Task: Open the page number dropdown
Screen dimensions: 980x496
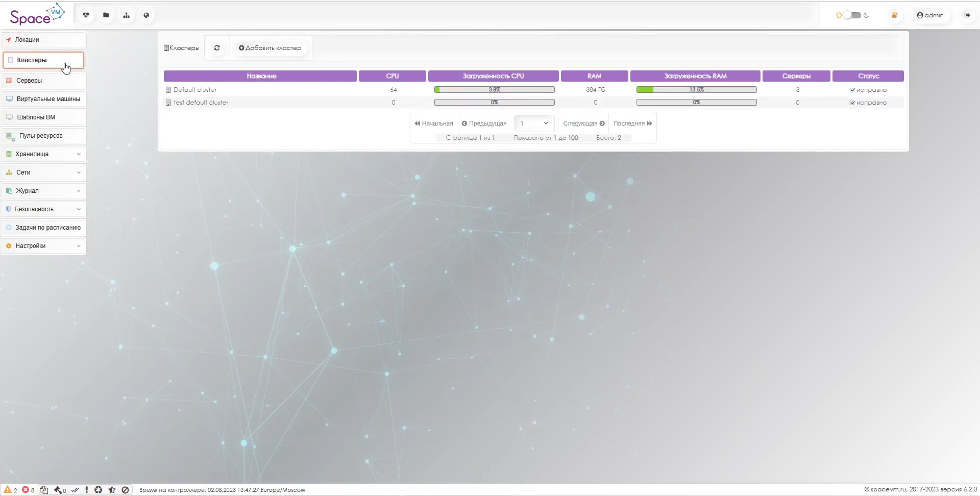Action: click(x=534, y=123)
